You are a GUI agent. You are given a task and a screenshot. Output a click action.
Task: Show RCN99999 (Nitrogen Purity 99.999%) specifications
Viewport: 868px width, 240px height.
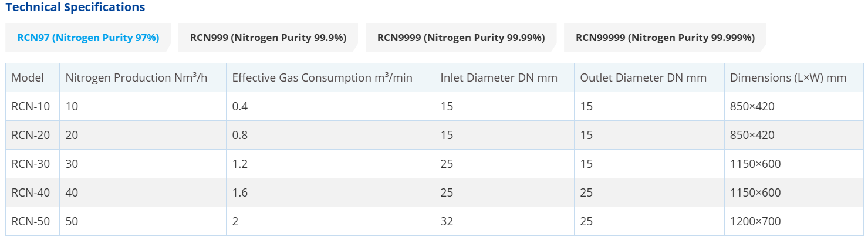pyautogui.click(x=665, y=38)
